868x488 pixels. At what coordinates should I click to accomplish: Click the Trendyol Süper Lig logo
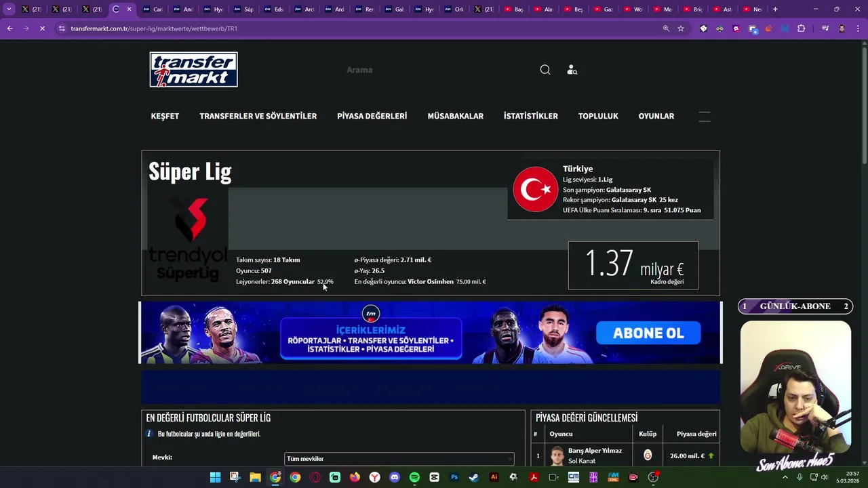188,239
